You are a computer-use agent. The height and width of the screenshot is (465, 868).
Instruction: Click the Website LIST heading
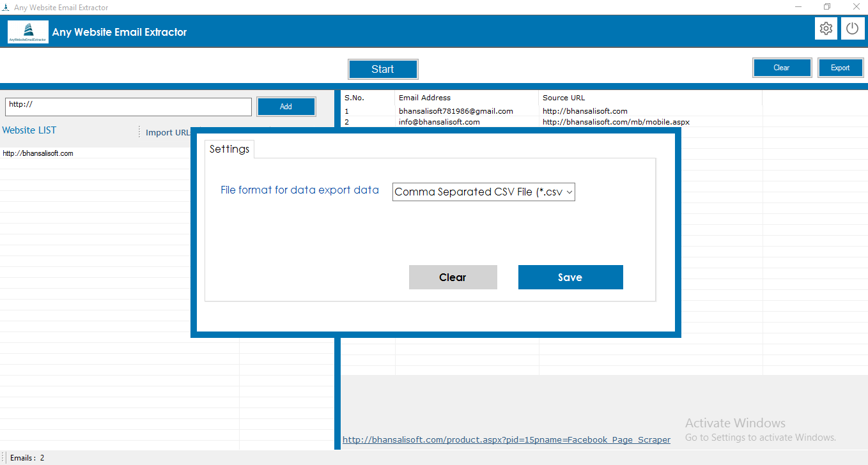click(29, 130)
